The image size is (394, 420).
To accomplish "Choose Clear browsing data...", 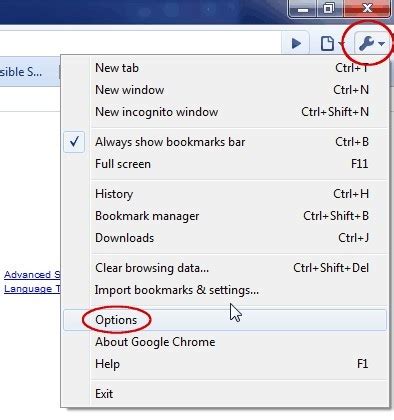I will point(225,268).
